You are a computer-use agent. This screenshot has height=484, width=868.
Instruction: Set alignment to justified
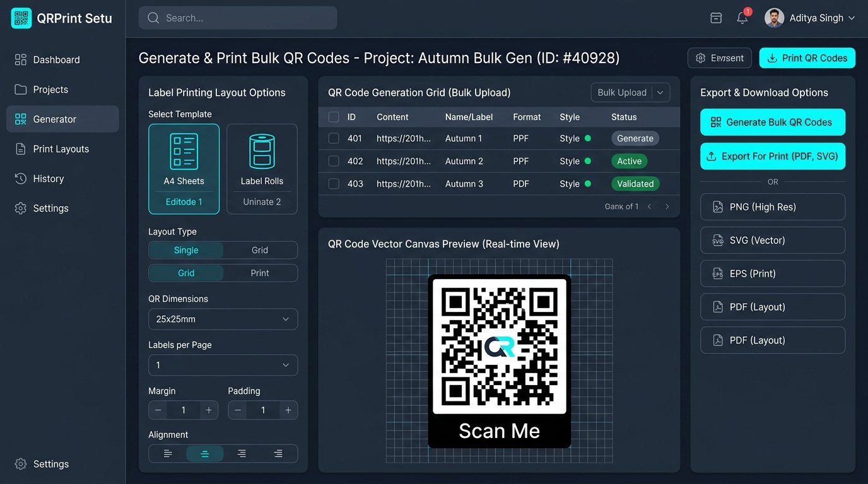278,454
